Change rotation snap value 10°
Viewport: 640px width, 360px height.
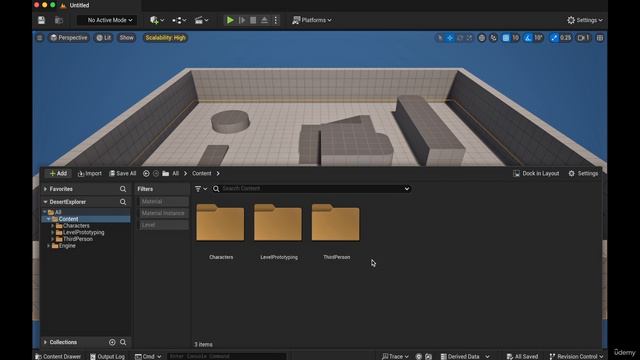point(538,38)
